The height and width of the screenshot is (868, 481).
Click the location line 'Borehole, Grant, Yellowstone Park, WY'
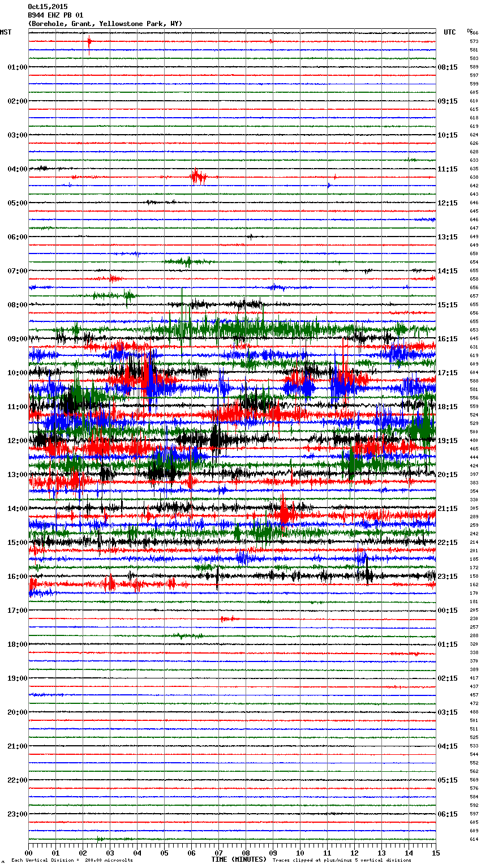point(105,24)
